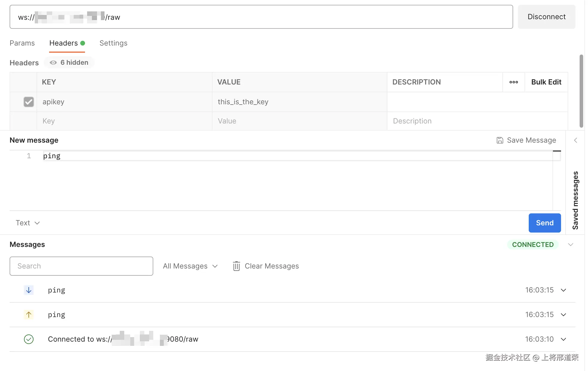
Task: Click the Search messages input field
Action: click(81, 266)
